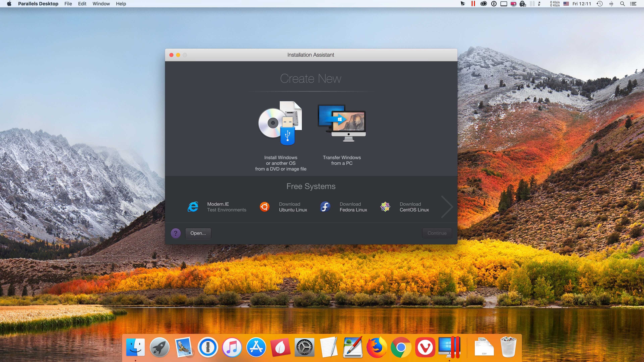644x362 pixels.
Task: Open App Store in the Dock
Action: [x=256, y=347]
